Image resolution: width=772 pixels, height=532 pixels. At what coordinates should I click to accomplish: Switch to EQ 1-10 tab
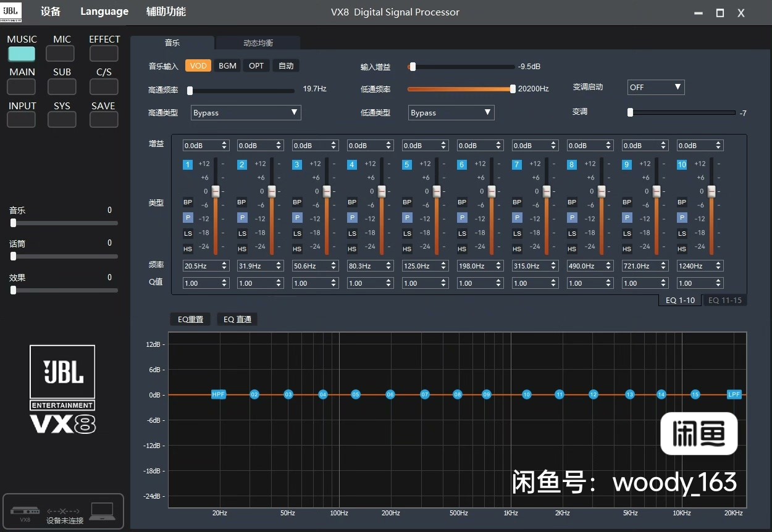click(680, 300)
